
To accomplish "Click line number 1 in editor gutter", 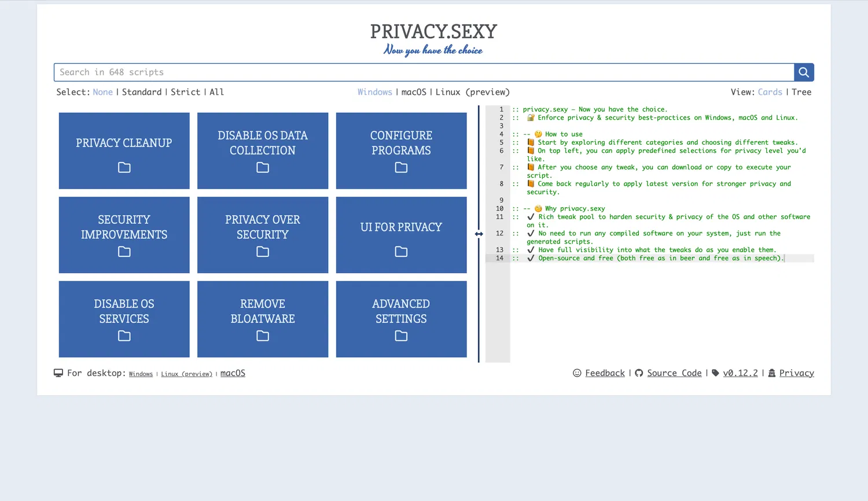I will tap(501, 109).
